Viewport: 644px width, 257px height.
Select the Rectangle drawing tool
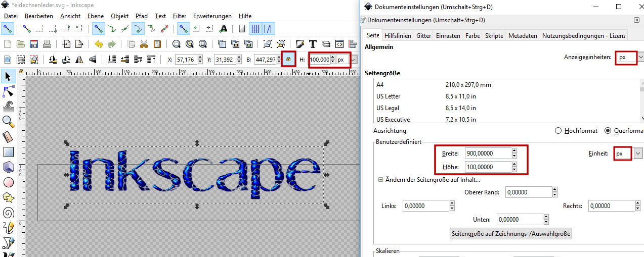(8, 151)
